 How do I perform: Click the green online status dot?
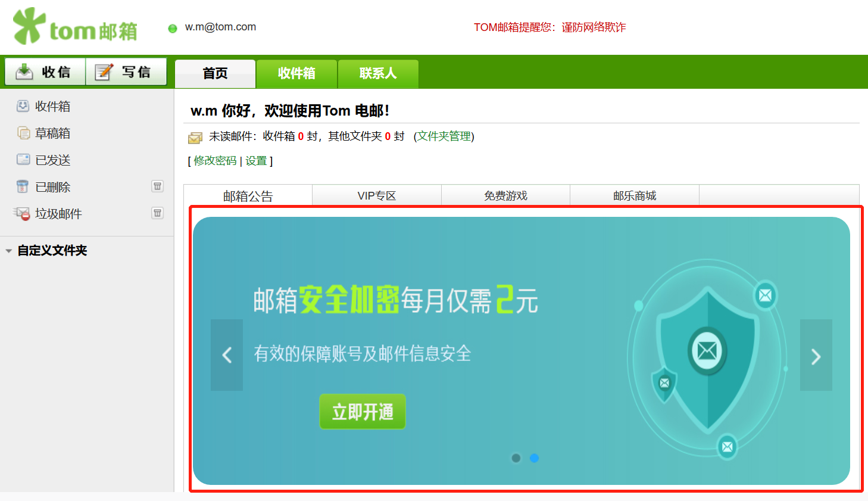coord(173,28)
